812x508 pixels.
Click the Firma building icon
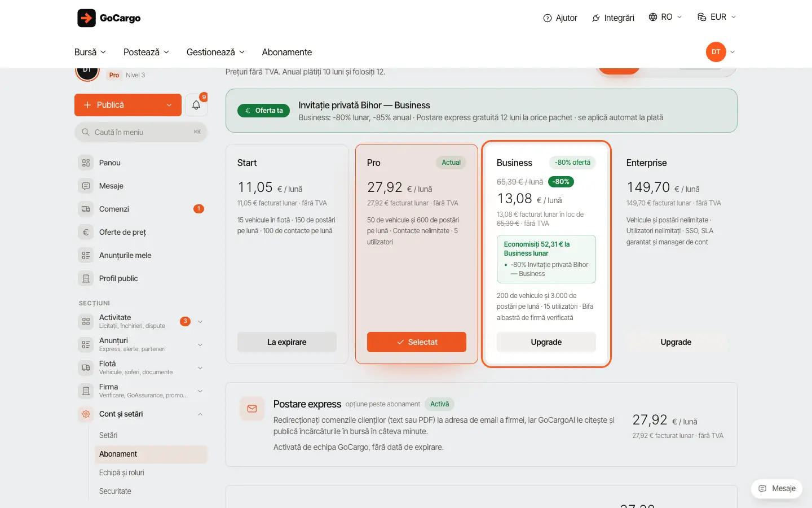[86, 391]
